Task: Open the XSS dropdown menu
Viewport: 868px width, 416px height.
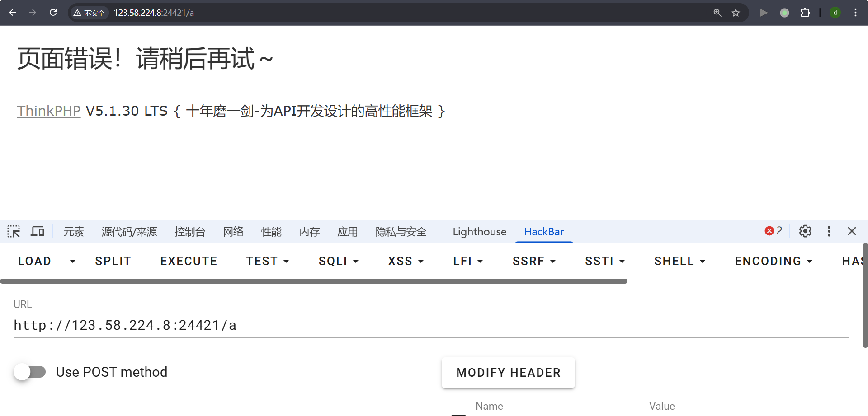Action: click(x=406, y=261)
